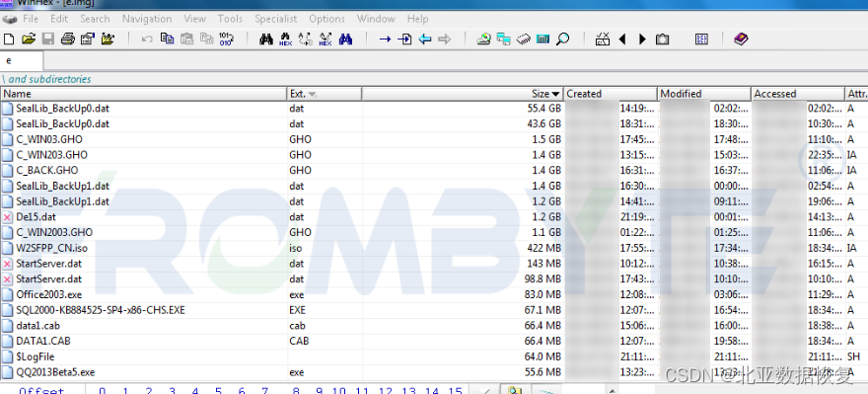
Task: Navigate back with blue left arrow
Action: (424, 39)
